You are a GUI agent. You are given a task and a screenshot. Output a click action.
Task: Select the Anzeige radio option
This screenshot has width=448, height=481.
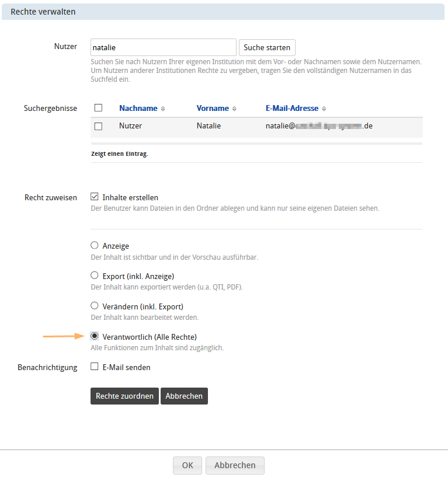click(x=95, y=246)
